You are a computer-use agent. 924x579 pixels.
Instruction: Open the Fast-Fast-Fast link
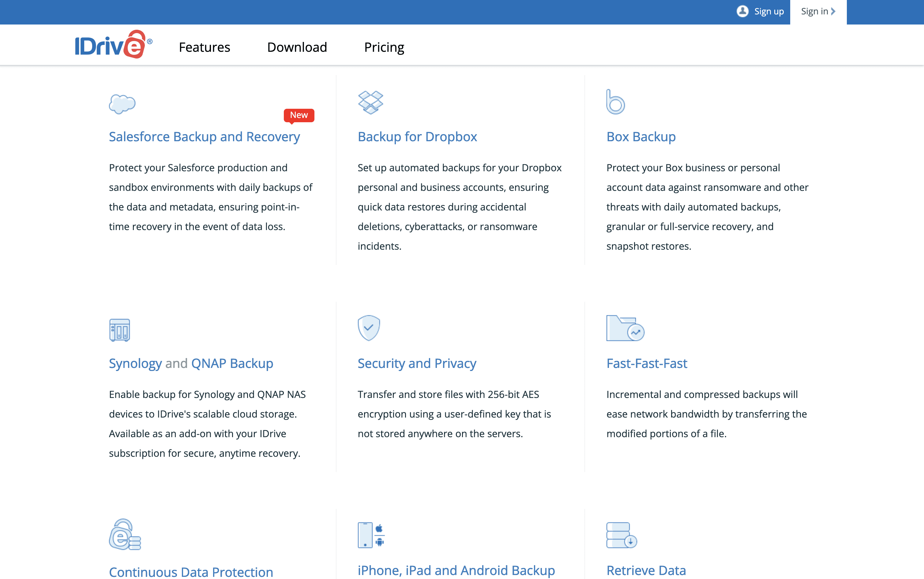tap(647, 363)
